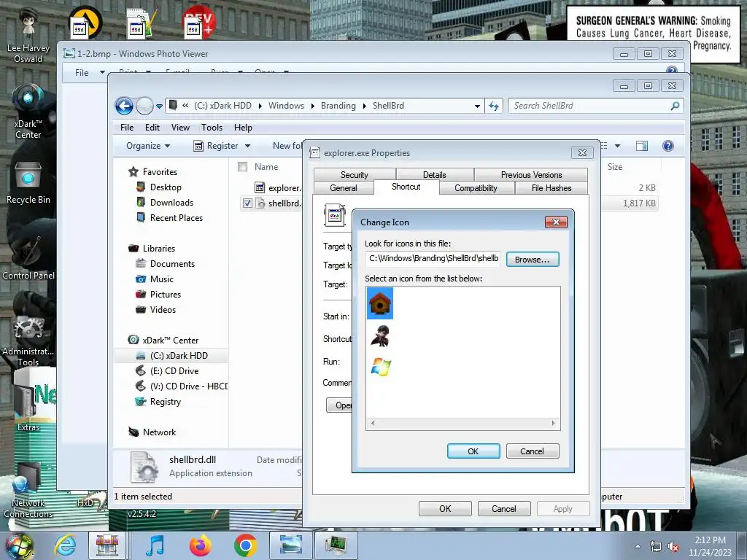Viewport: 747px width, 560px height.
Task: Open Firefox from taskbar
Action: click(x=201, y=545)
